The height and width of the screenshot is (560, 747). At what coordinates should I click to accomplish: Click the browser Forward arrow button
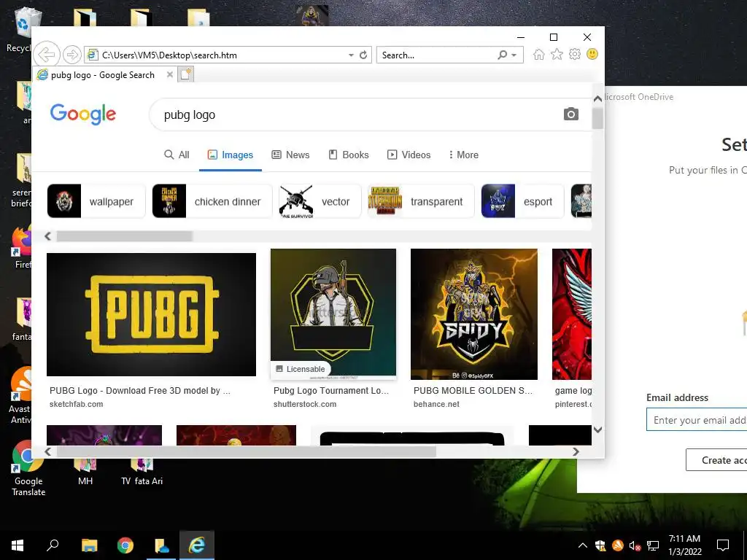(x=72, y=55)
